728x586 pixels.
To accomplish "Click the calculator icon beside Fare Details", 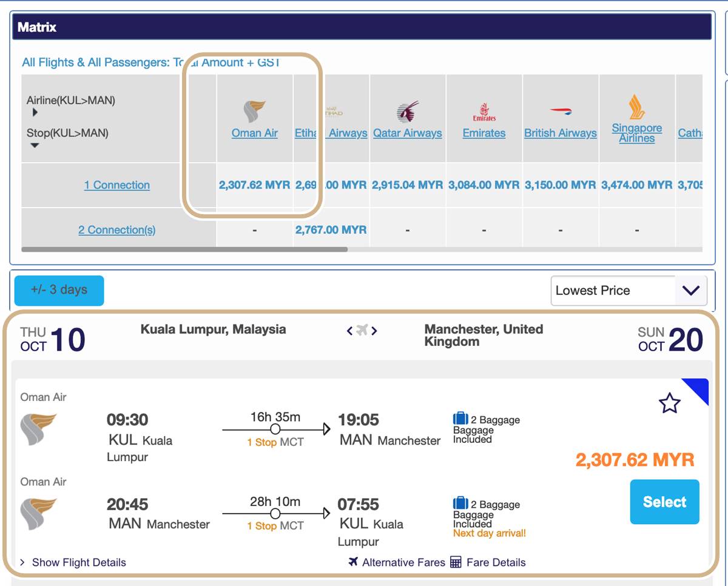I will tap(456, 562).
